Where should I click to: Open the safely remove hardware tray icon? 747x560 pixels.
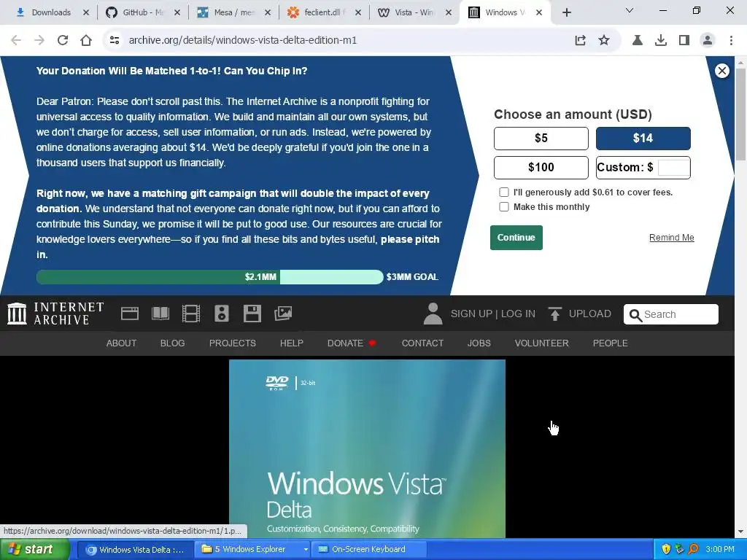tap(679, 550)
